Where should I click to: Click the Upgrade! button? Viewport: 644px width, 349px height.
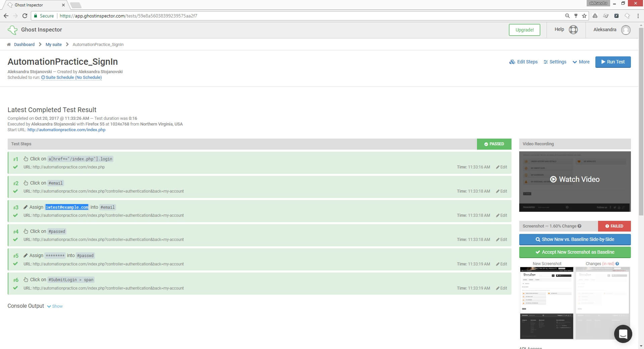point(525,30)
